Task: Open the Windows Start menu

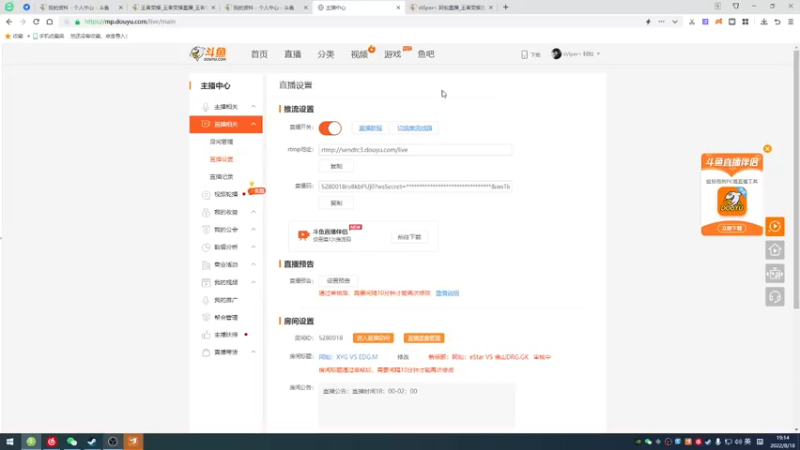Action: click(10, 442)
